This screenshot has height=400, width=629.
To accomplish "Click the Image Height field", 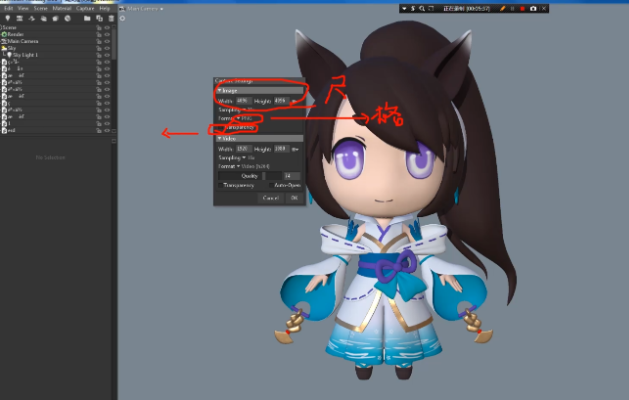I will (x=281, y=101).
